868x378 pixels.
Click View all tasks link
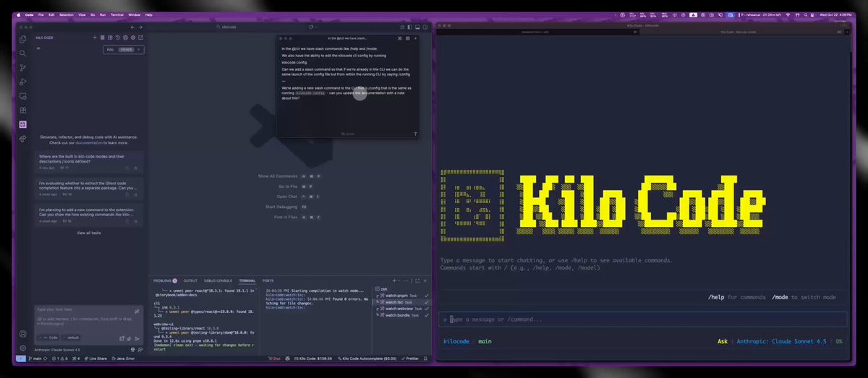(x=89, y=233)
